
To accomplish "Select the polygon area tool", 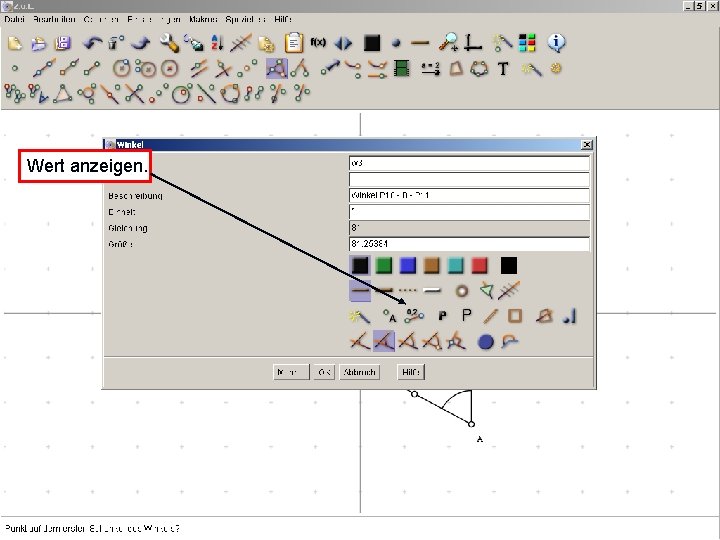I will click(456, 68).
